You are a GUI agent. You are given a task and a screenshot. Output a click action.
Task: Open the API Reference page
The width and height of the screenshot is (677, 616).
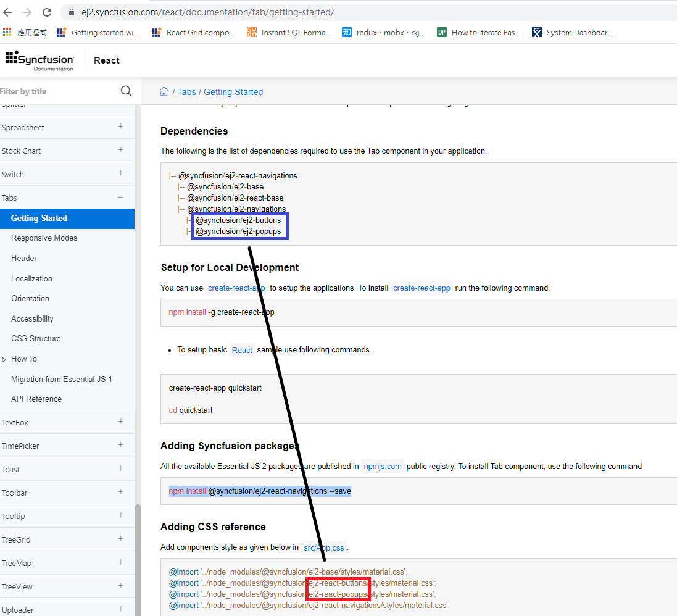click(36, 399)
